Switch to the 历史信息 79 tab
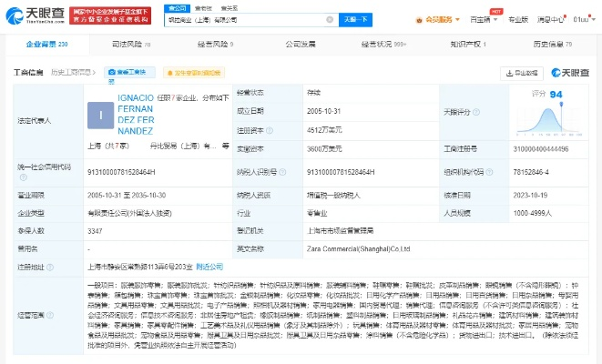Screen dimensions: 602x364 (553, 45)
